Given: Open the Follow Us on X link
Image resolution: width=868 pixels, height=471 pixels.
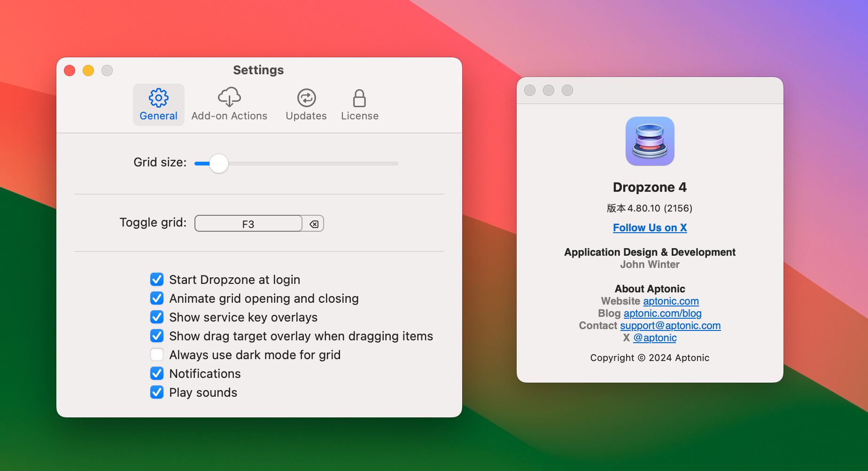Looking at the screenshot, I should 650,228.
